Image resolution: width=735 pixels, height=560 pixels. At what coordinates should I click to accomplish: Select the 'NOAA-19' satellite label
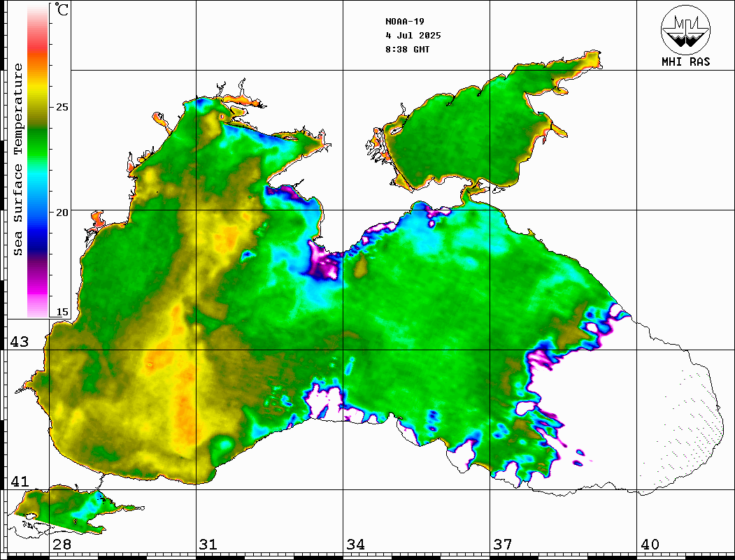pyautogui.click(x=404, y=22)
